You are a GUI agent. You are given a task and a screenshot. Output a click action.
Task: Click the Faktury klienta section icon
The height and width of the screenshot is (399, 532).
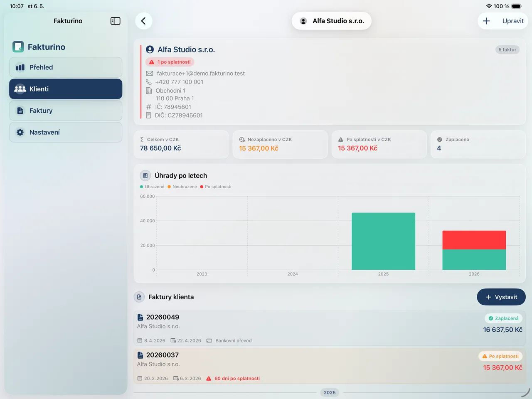point(139,297)
